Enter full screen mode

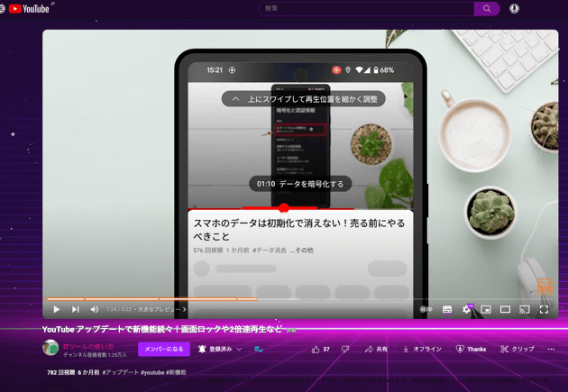[544, 309]
